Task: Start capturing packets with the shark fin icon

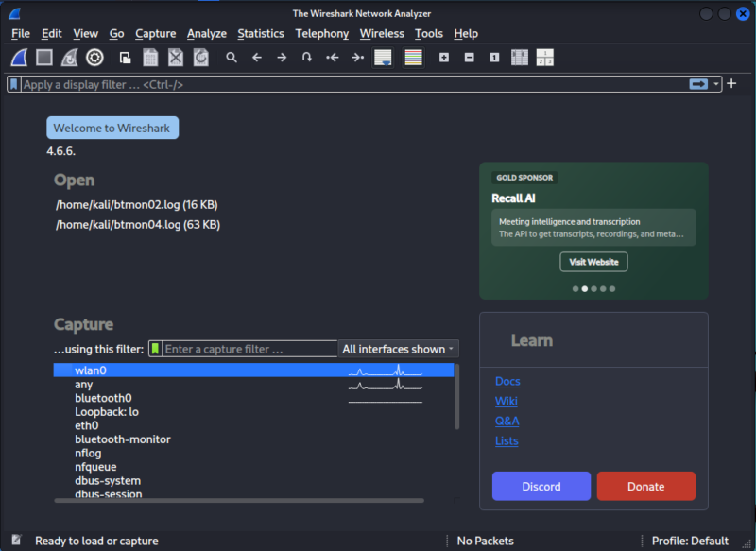Action: pyautogui.click(x=19, y=58)
